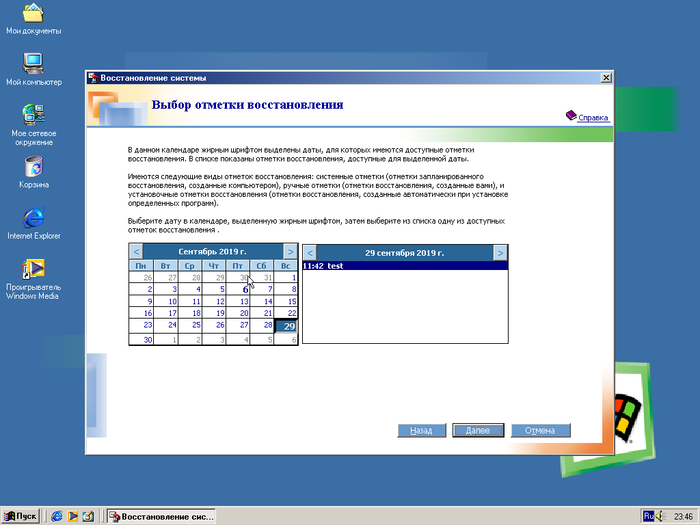Open the My Documents desktop icon
The width and height of the screenshot is (700, 525).
click(x=33, y=19)
